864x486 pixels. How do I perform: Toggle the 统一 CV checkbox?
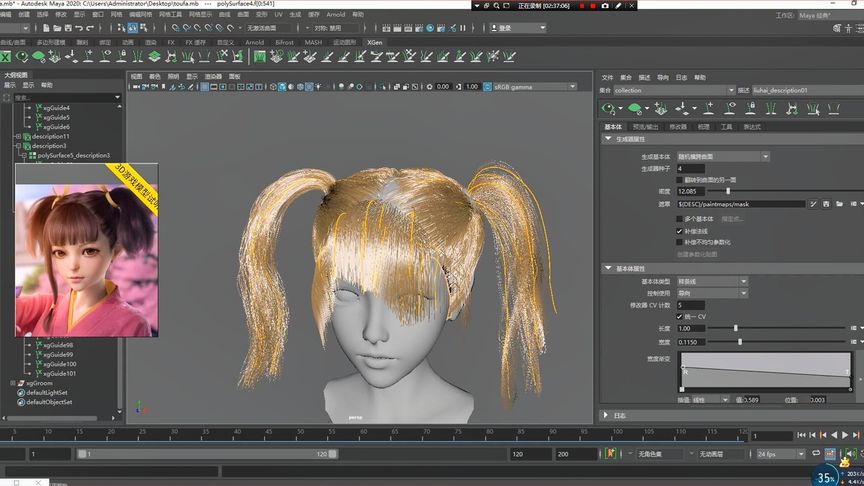(680, 316)
